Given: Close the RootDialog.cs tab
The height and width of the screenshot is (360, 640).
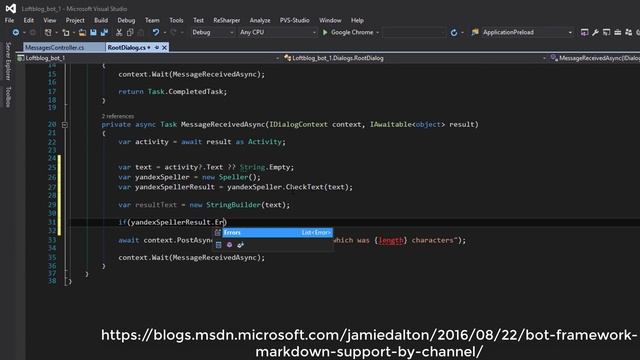Looking at the screenshot, I should click(x=164, y=48).
